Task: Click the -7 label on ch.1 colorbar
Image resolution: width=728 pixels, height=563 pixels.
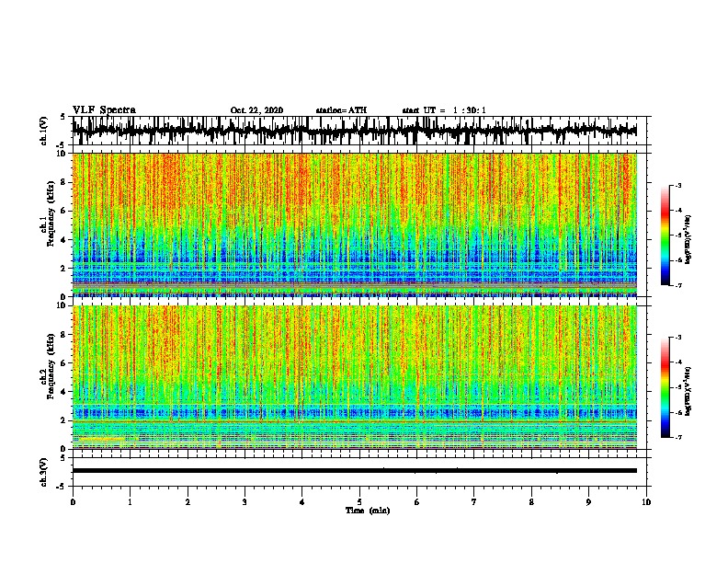Action: coord(678,285)
